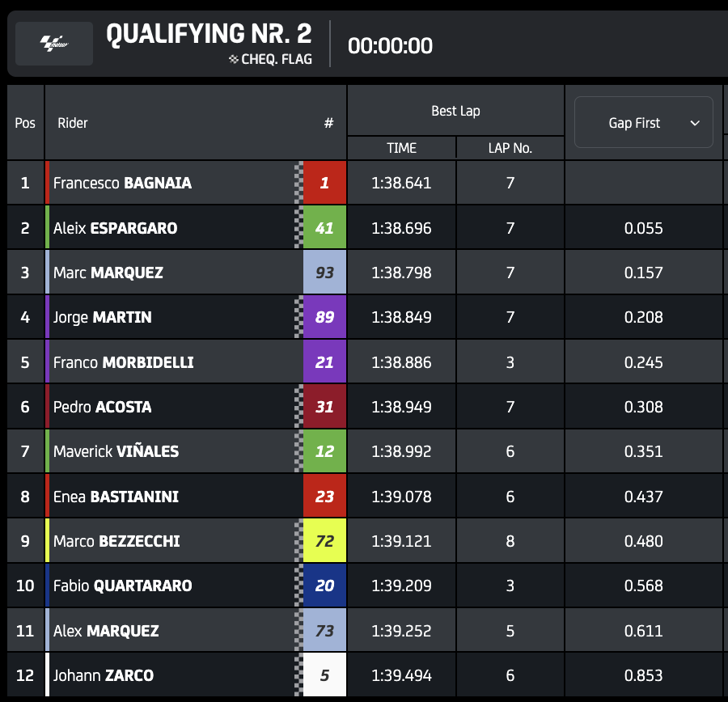Click the Best Lap header

tap(455, 111)
